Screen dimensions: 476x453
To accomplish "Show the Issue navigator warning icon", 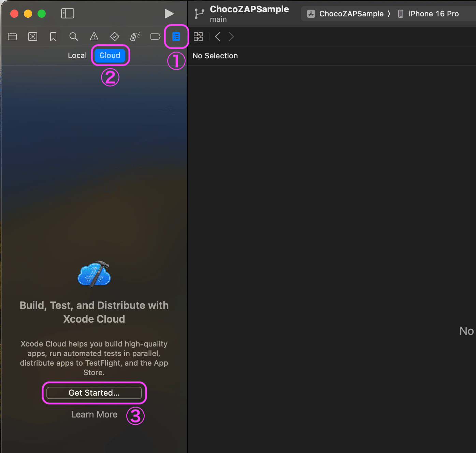I will pos(94,37).
